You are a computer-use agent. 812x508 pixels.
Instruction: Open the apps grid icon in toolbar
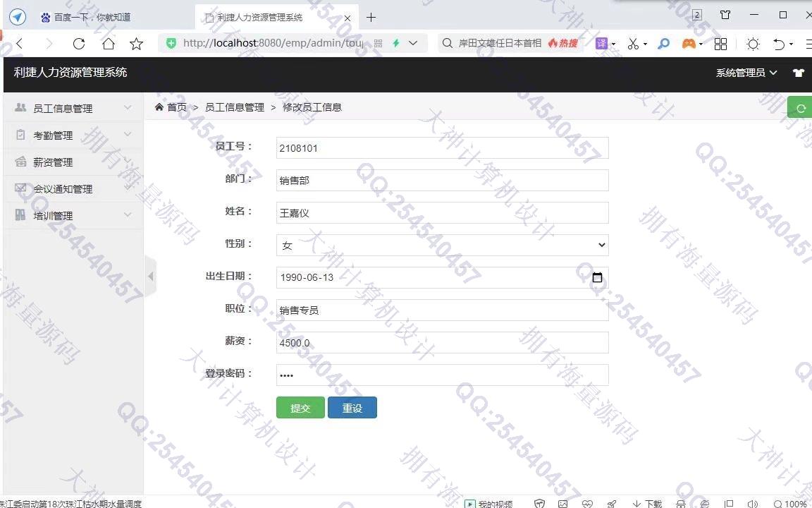(x=720, y=44)
